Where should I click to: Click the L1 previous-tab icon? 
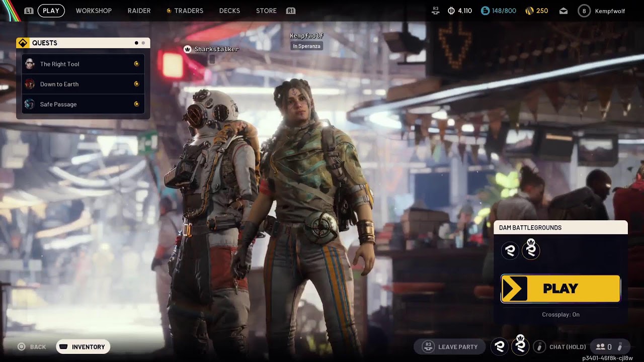tap(29, 11)
